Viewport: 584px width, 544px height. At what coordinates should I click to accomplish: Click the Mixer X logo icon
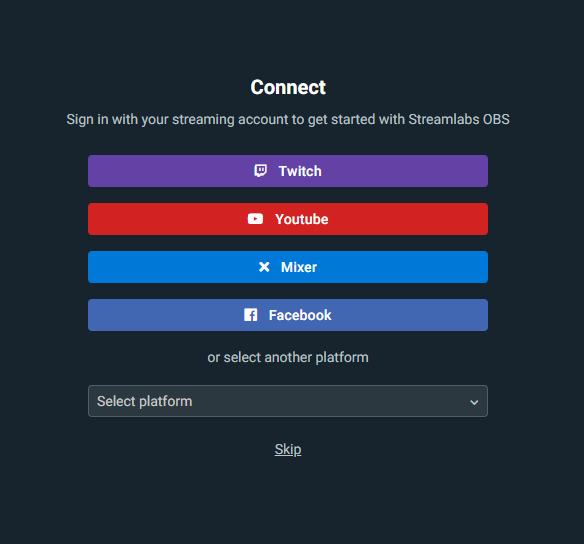pos(264,267)
